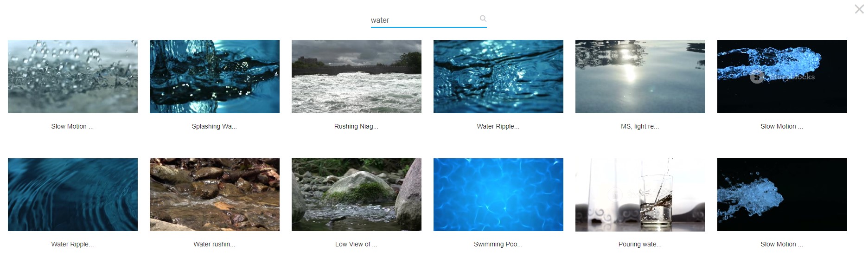
Task: Select the MS, light re... reflection thumbnail
Action: coord(640,77)
